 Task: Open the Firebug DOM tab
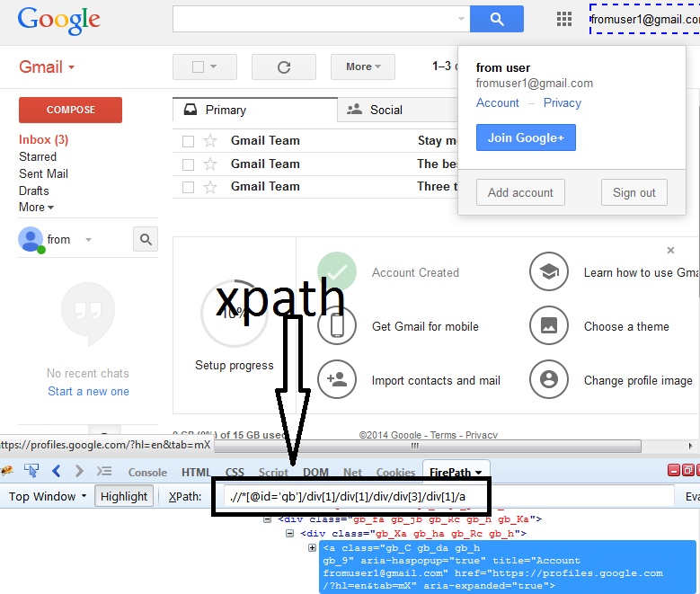click(x=315, y=473)
